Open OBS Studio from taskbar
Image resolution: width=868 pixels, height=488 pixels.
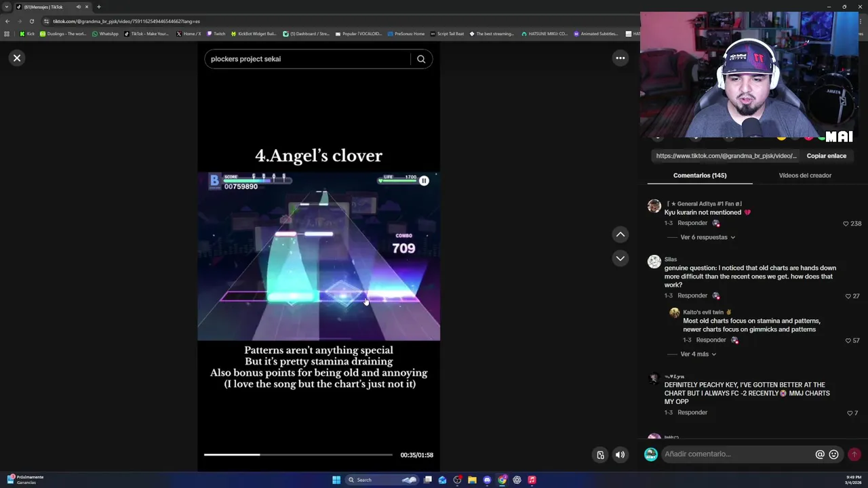point(458,480)
